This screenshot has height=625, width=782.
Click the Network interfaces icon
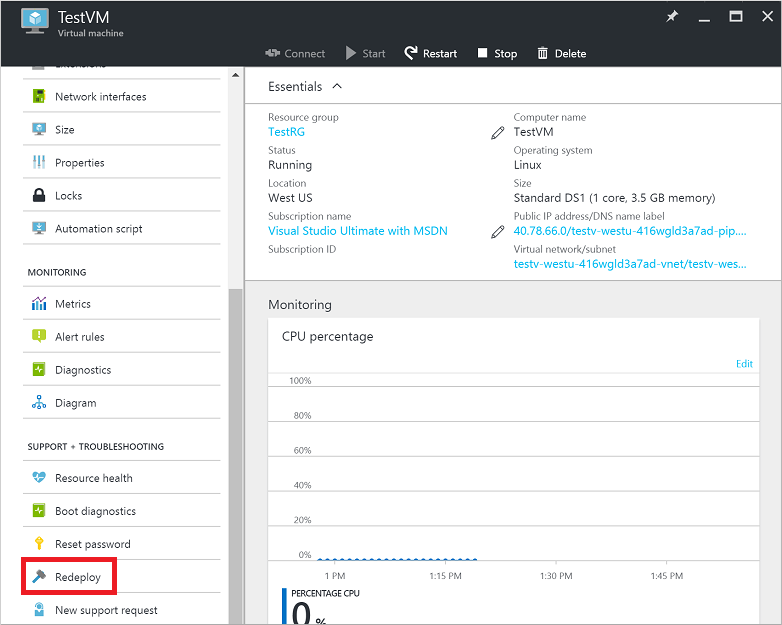click(x=39, y=97)
